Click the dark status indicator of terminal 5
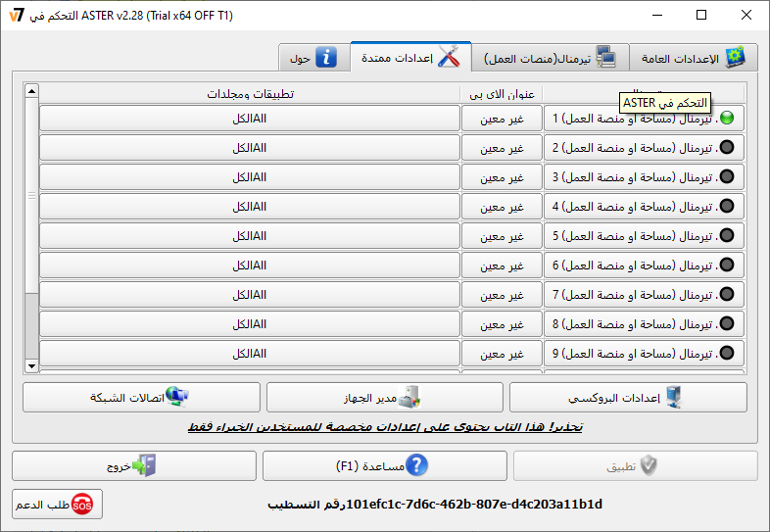770x532 pixels. (x=727, y=236)
